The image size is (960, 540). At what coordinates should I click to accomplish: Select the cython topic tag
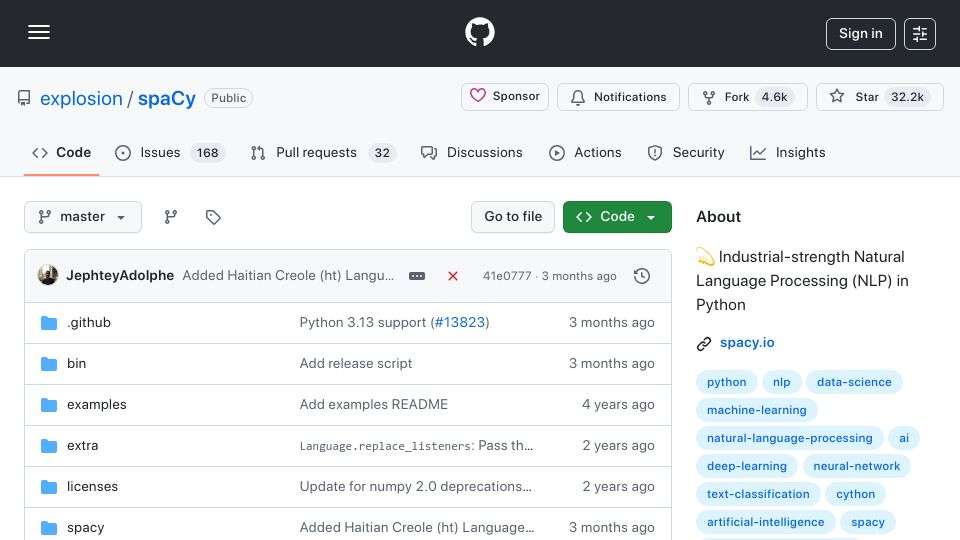(x=855, y=495)
